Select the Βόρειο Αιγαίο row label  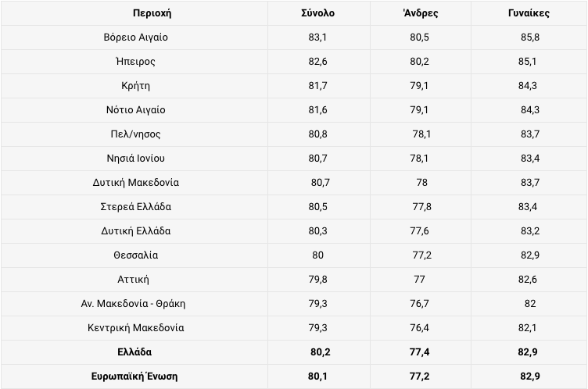coord(136,37)
